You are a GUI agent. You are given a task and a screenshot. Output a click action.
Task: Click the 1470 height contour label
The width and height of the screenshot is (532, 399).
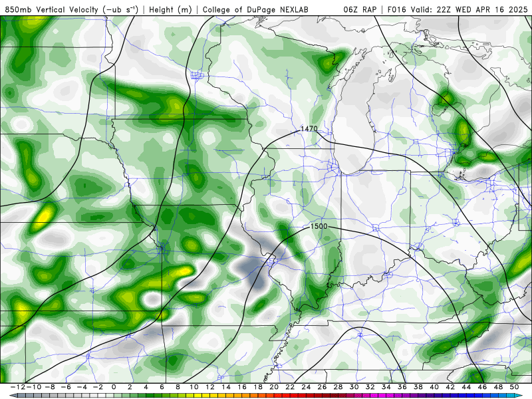point(309,128)
